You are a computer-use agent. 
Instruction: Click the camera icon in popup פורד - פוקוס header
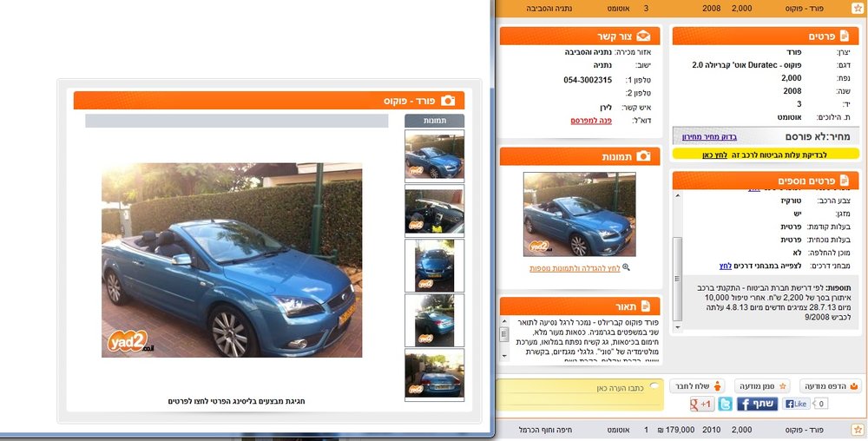pyautogui.click(x=448, y=100)
